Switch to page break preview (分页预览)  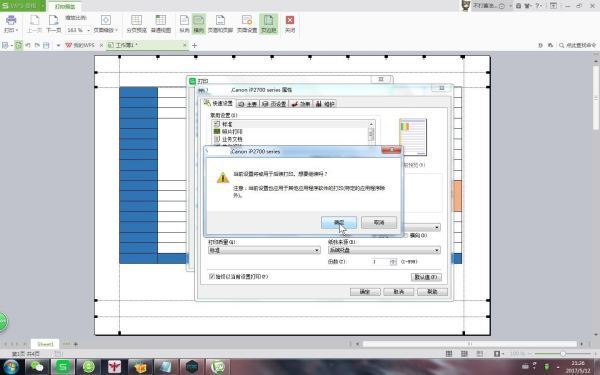tap(137, 24)
